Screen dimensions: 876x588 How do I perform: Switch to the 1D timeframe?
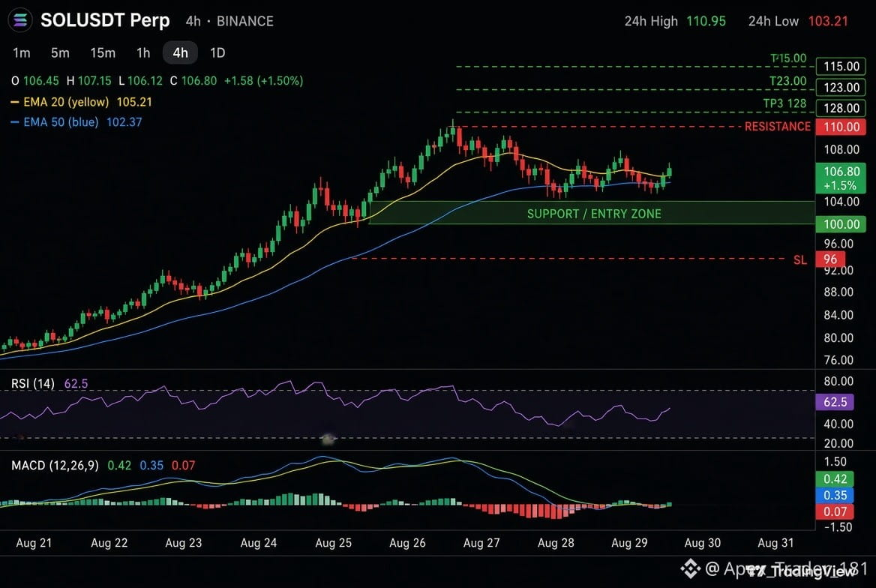(217, 53)
